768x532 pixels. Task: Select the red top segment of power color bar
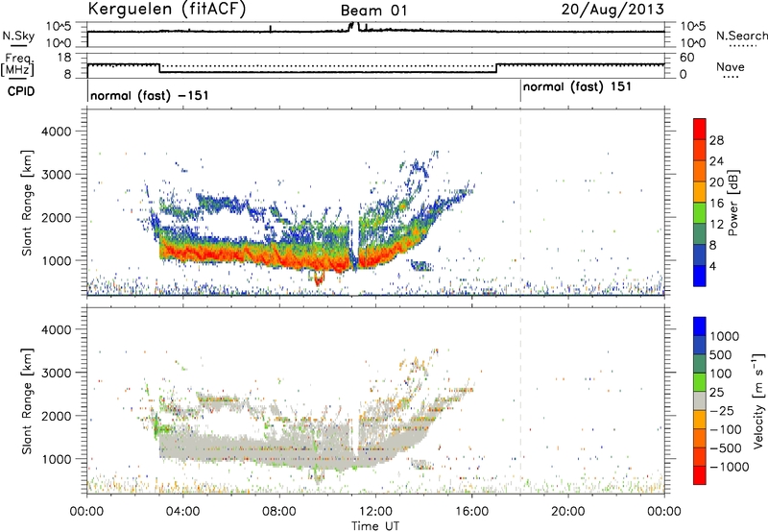(x=700, y=130)
